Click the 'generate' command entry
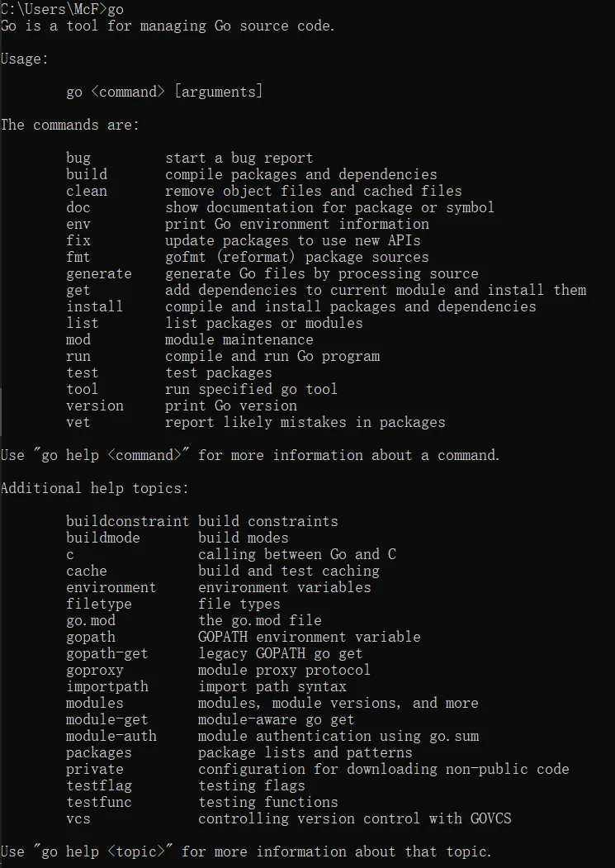This screenshot has width=615, height=868. click(99, 274)
